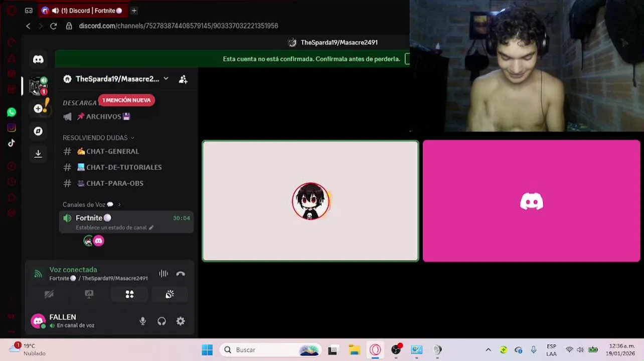This screenshot has height=361, width=644.
Task: Switch ESP LAA input language indicator
Action: pyautogui.click(x=551, y=350)
